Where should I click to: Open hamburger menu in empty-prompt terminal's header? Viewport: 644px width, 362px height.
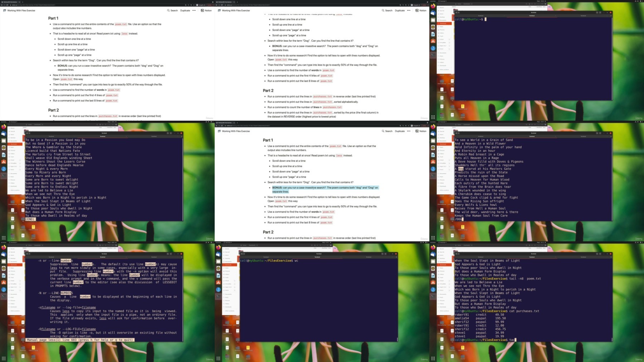coord(601,13)
